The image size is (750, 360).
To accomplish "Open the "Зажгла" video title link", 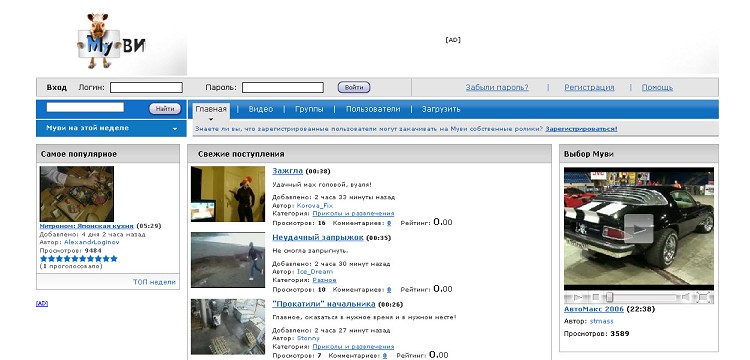I will point(287,171).
